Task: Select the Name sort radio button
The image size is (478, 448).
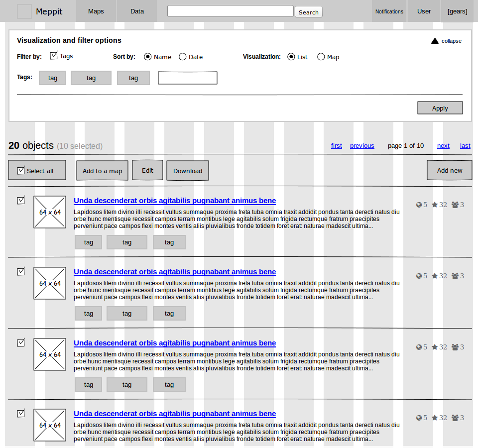Action: coord(147,57)
